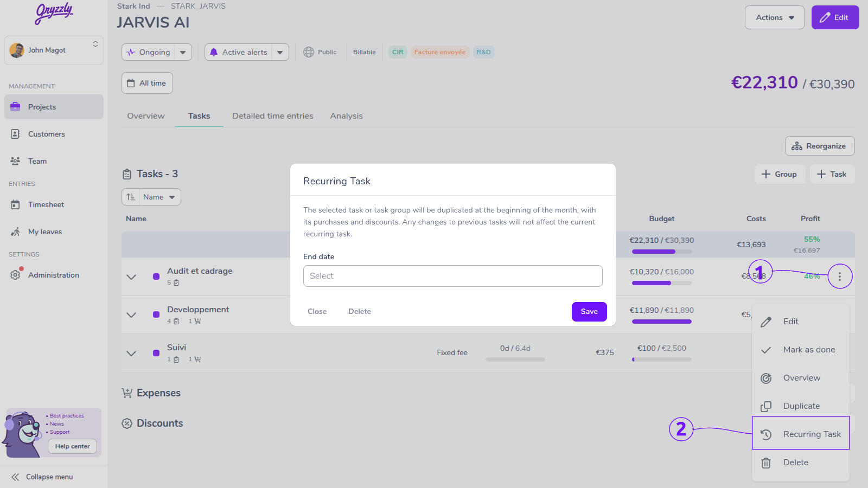Click the purple Edit button
Image resolution: width=868 pixels, height=488 pixels.
click(835, 17)
